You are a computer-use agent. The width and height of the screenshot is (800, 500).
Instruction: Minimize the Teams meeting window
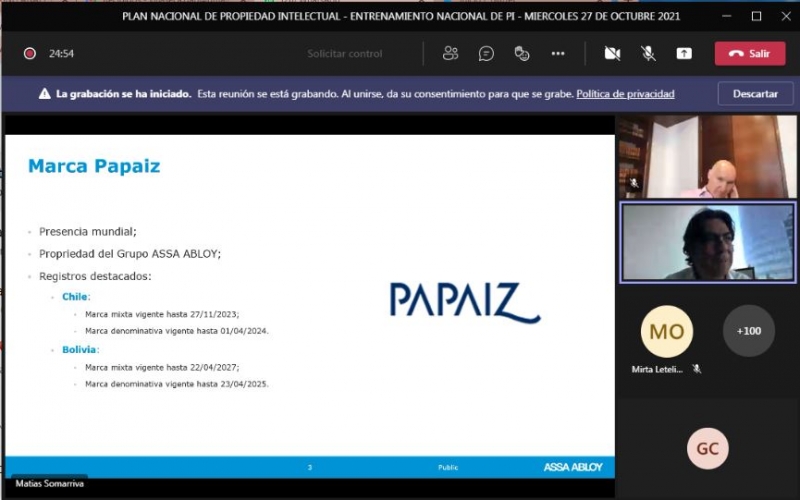tap(727, 16)
